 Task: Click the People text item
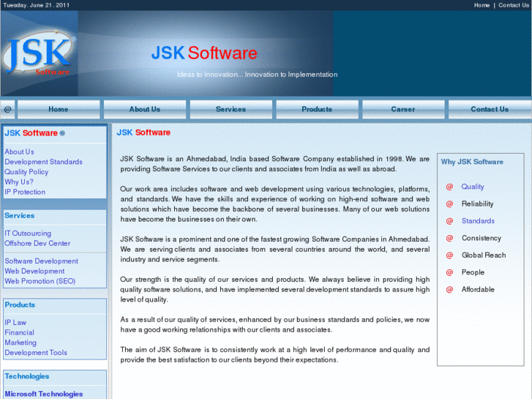473,272
